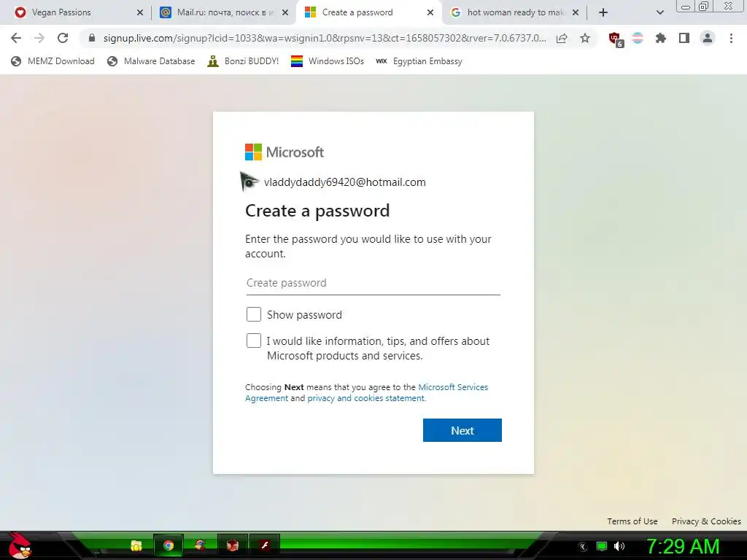This screenshot has width=747, height=560.
Task: Toggle the browser side panel icon
Action: coord(684,38)
